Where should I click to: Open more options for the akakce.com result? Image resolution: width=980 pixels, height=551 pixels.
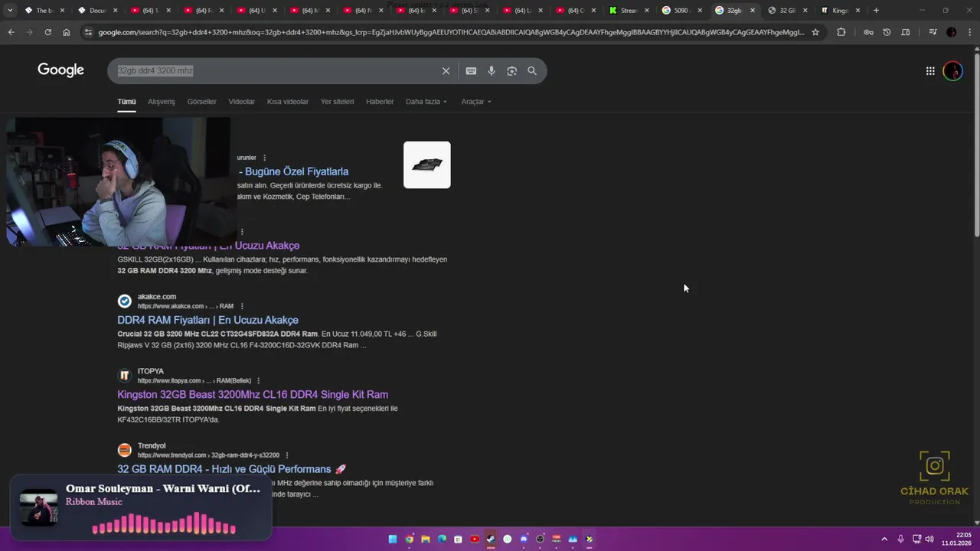point(242,306)
